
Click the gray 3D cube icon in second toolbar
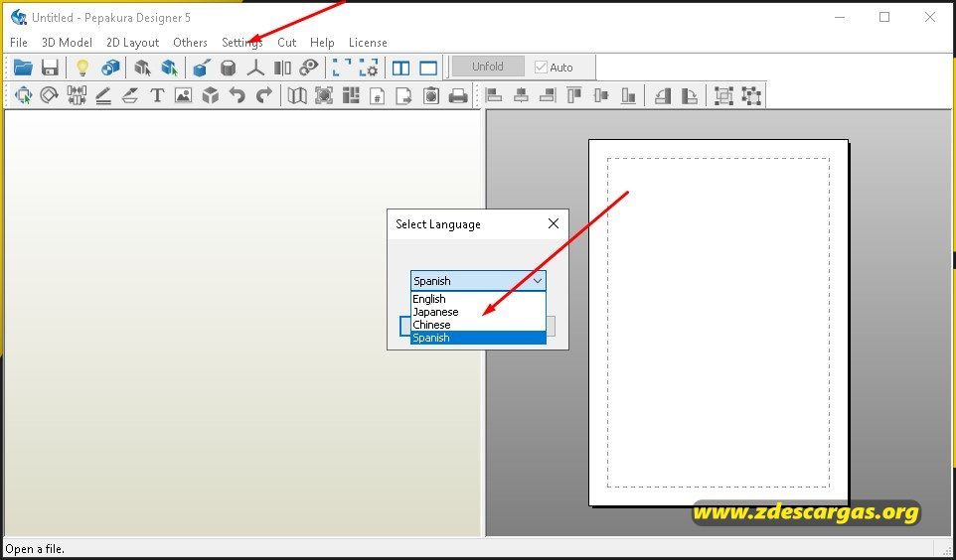pos(211,95)
